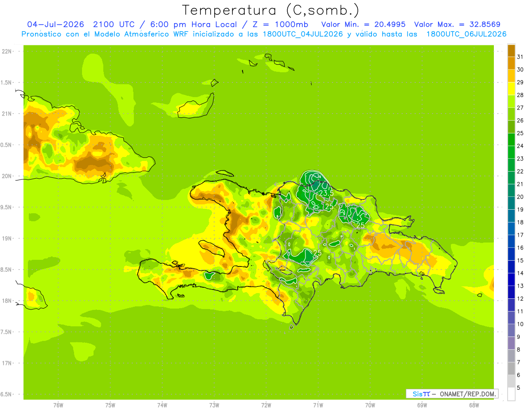Select the Modelo Atmósferico WRF subtitle line
The width and height of the screenshot is (532, 411).
coord(264,34)
